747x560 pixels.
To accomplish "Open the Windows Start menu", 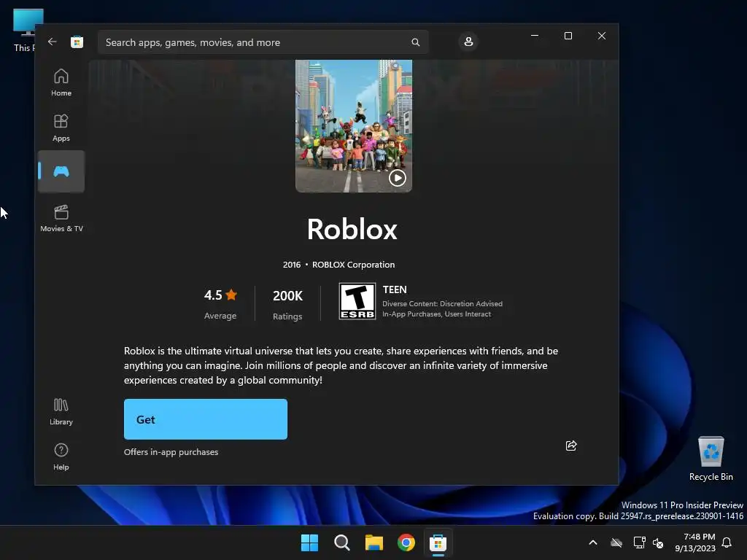I will [309, 542].
